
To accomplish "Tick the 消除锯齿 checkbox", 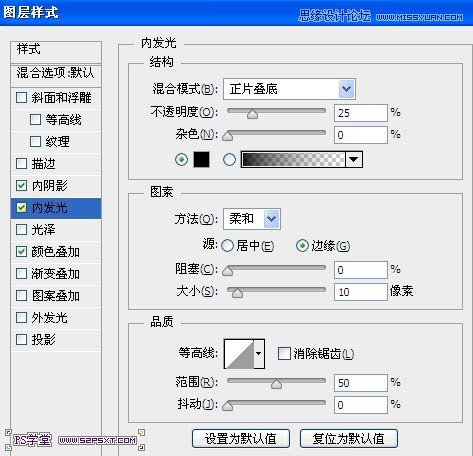I will tap(284, 354).
